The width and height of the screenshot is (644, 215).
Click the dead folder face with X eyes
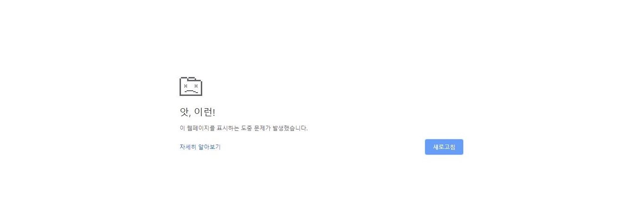click(191, 86)
